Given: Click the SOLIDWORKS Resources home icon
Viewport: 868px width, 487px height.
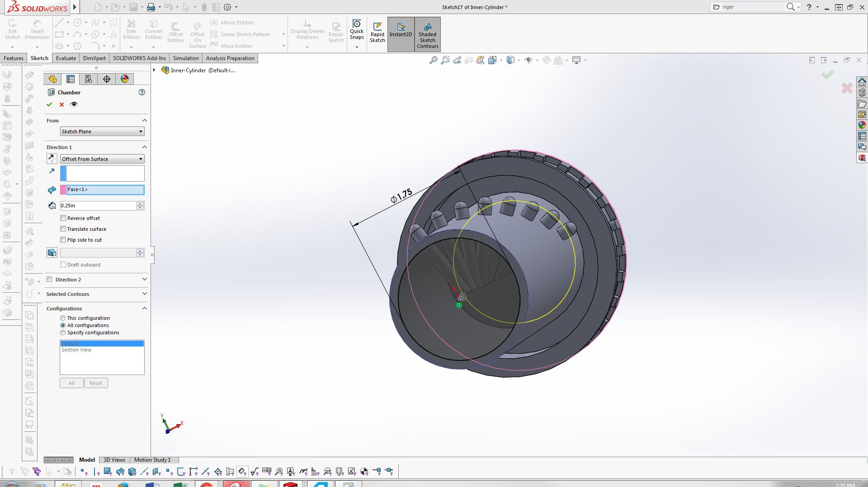Looking at the screenshot, I should point(862,82).
